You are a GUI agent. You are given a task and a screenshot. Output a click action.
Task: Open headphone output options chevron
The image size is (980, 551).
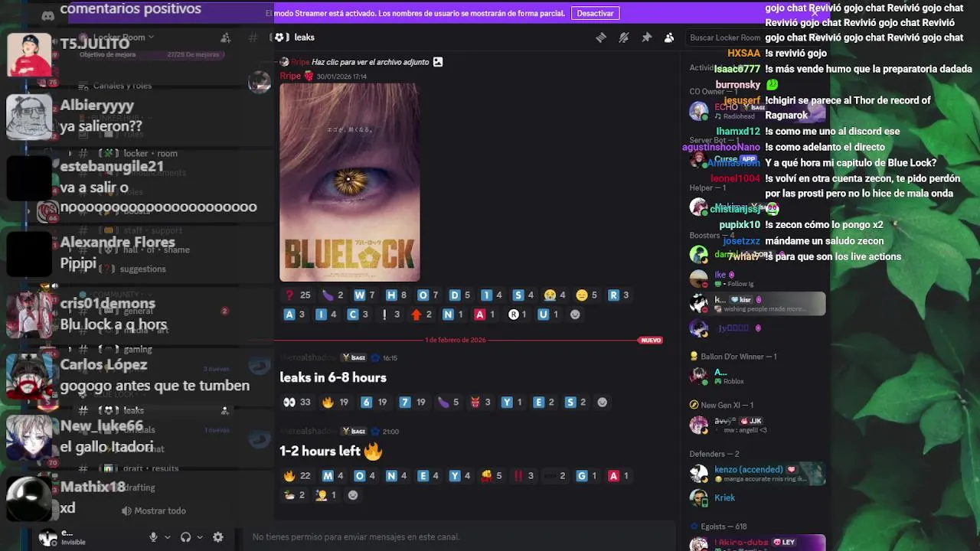tap(199, 537)
